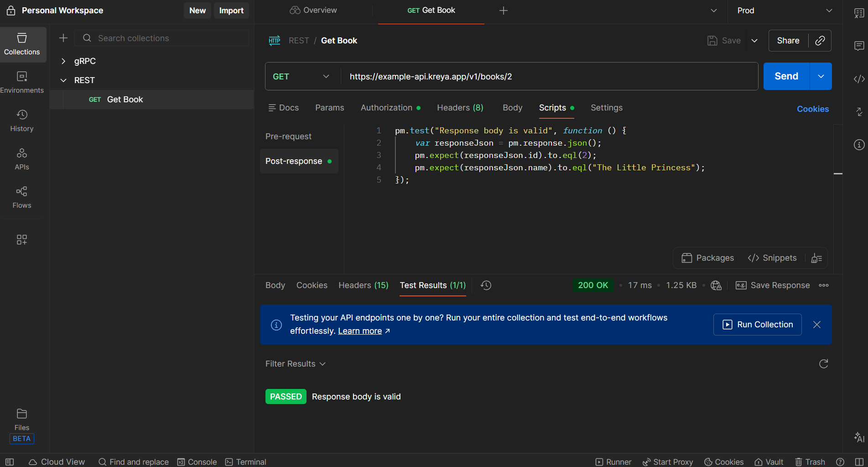Screen dimensions: 868x467
Task: Toggle two-pane layout in status bar
Action: 859,462
